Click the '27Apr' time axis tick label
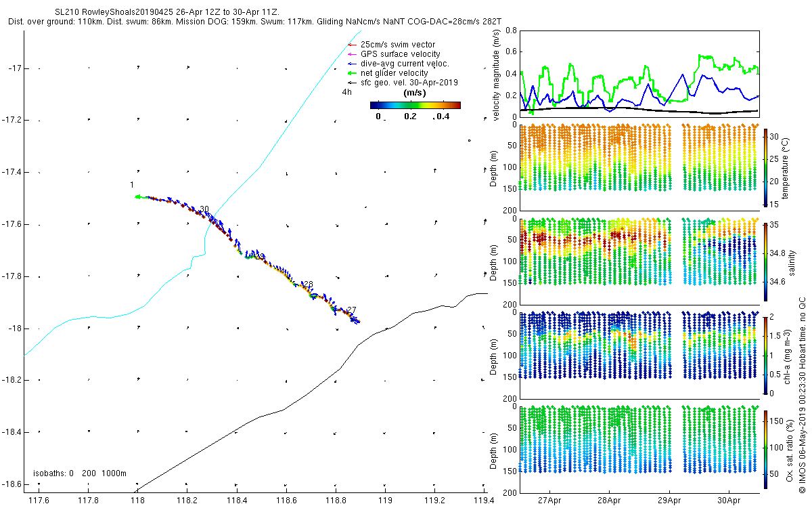The image size is (812, 508). [x=549, y=500]
